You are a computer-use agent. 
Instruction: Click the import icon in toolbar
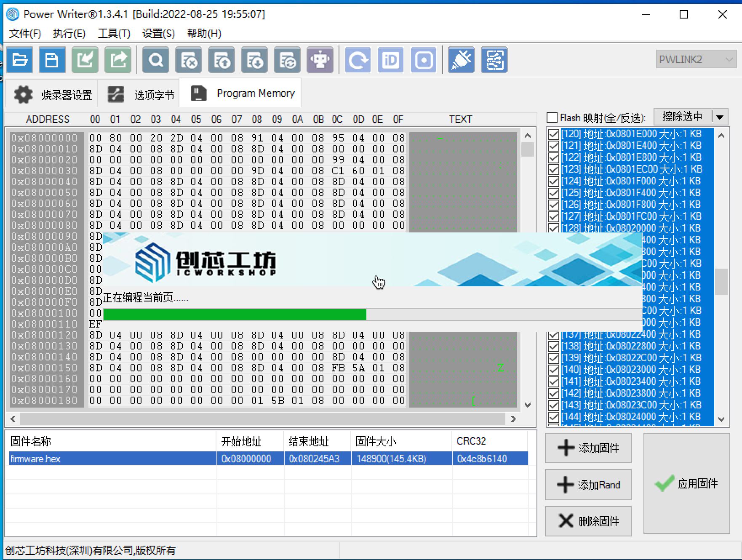[x=85, y=60]
